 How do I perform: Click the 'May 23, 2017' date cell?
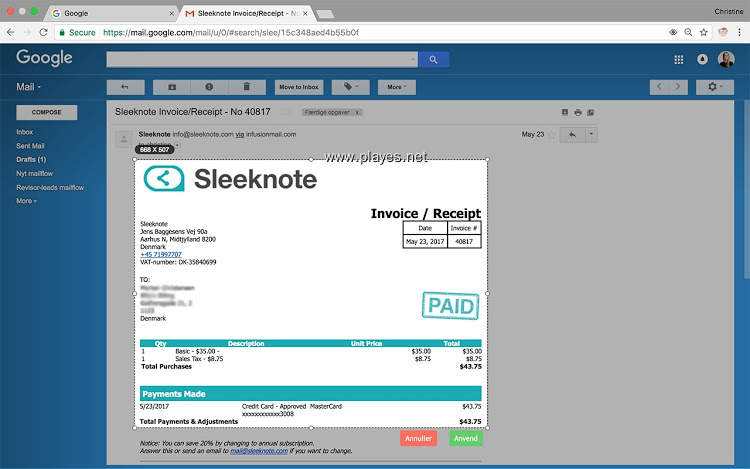click(x=425, y=241)
